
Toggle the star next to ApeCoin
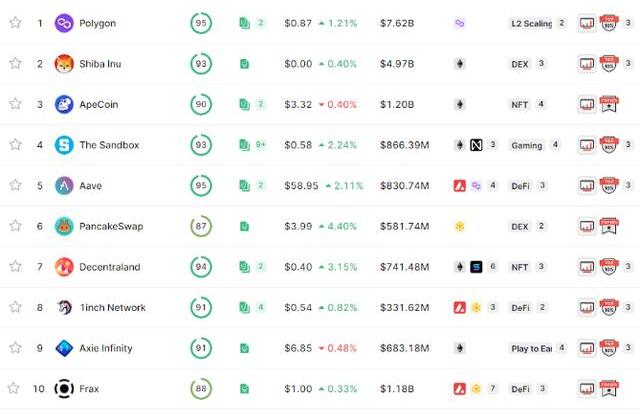[x=15, y=104]
